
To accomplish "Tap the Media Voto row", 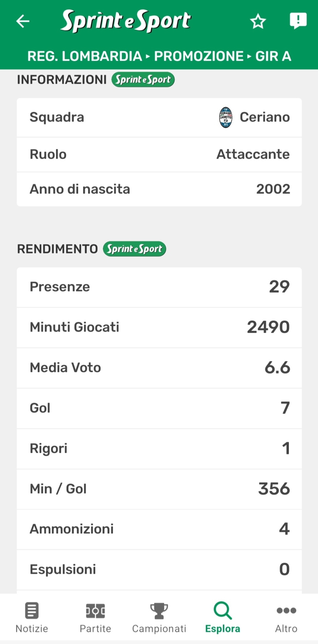I will pos(159,368).
